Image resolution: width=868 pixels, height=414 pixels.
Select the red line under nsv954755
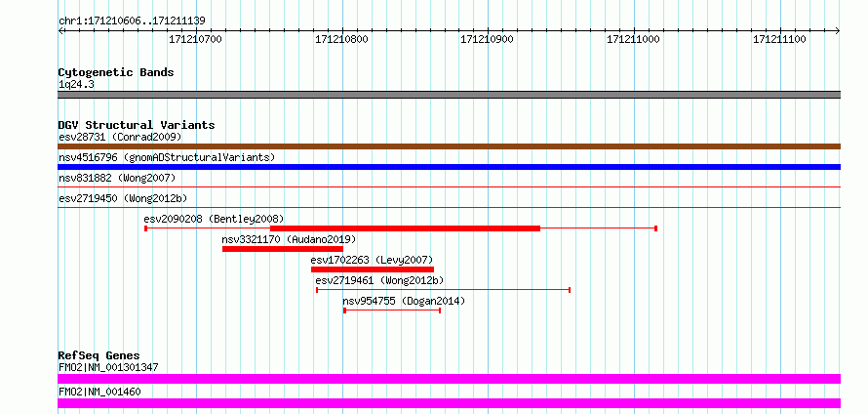(392, 310)
